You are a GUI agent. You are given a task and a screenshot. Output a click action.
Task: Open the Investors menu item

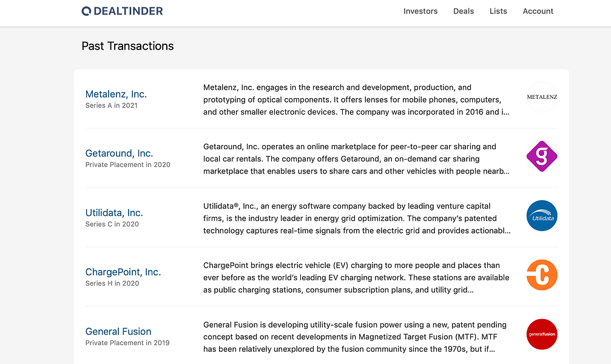click(x=420, y=12)
